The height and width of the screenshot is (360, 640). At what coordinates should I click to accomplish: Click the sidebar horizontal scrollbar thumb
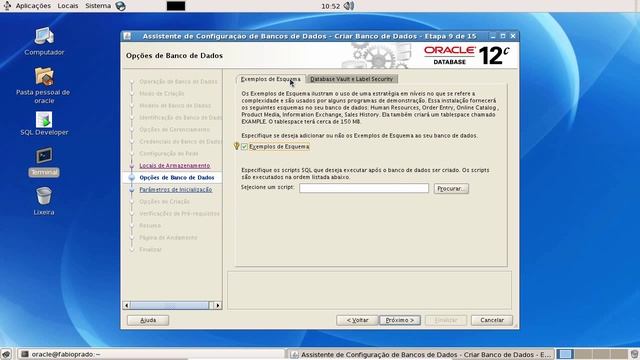coord(169,305)
